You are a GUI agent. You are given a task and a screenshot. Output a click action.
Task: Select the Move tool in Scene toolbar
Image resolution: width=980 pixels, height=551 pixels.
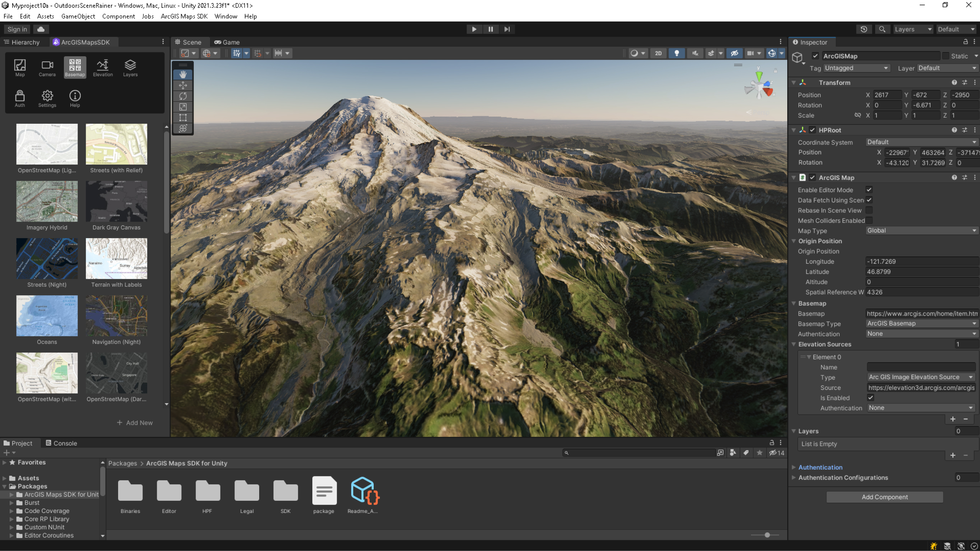[x=183, y=85]
